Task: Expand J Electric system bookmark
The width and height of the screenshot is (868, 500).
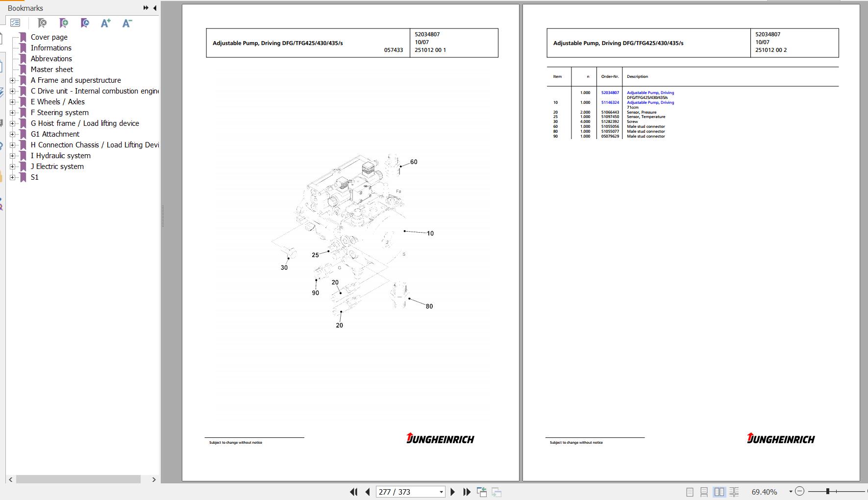Action: 13,167
